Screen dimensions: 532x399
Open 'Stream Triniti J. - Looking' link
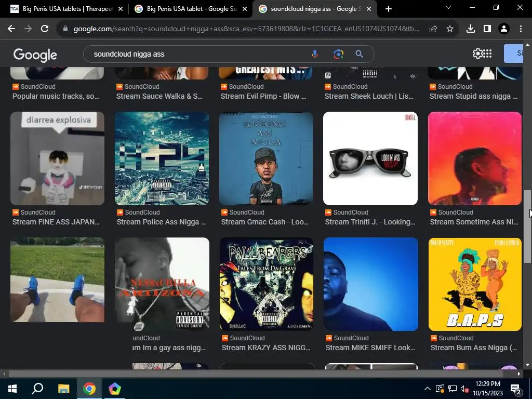click(x=370, y=222)
